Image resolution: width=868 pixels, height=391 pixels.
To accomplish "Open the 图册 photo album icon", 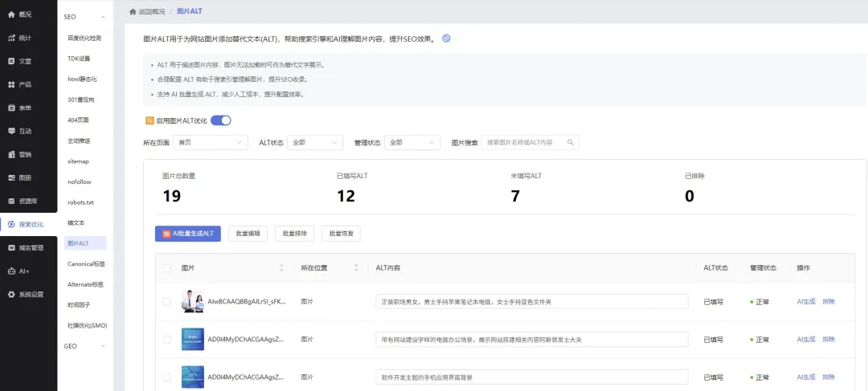I will 11,177.
